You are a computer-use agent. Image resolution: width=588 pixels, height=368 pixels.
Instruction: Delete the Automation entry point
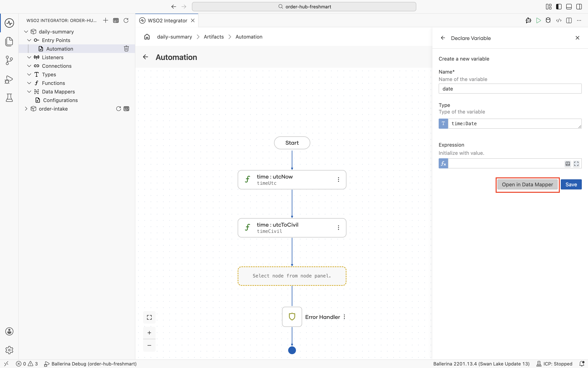[x=126, y=49]
